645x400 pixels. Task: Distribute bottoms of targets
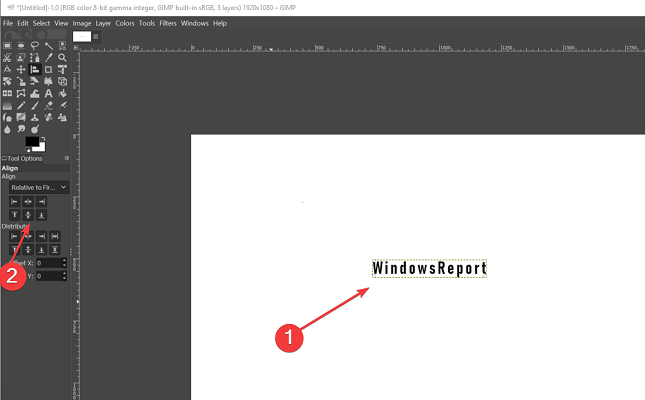41,249
